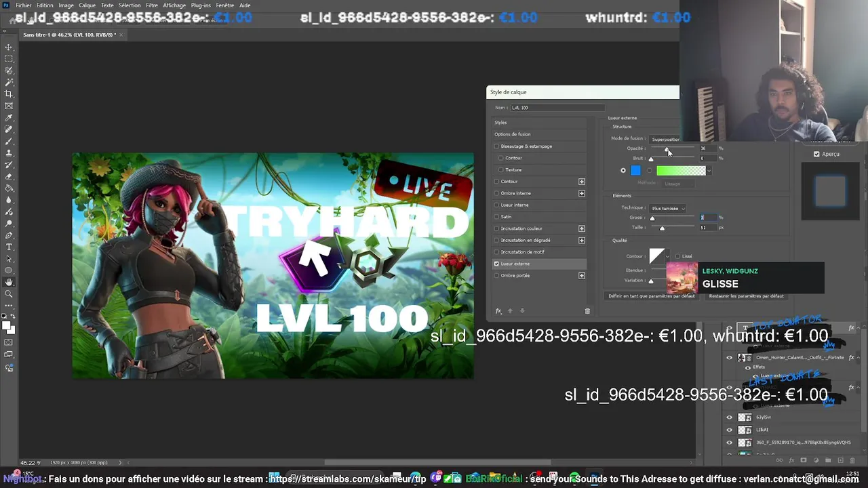Enable Satin checkbox
The image size is (868, 488).
point(496,217)
